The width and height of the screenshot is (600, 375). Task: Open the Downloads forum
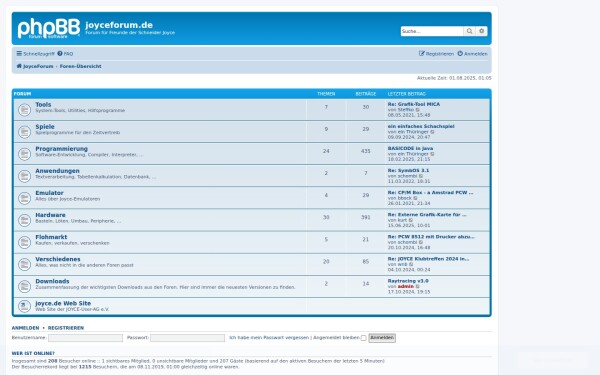52,281
